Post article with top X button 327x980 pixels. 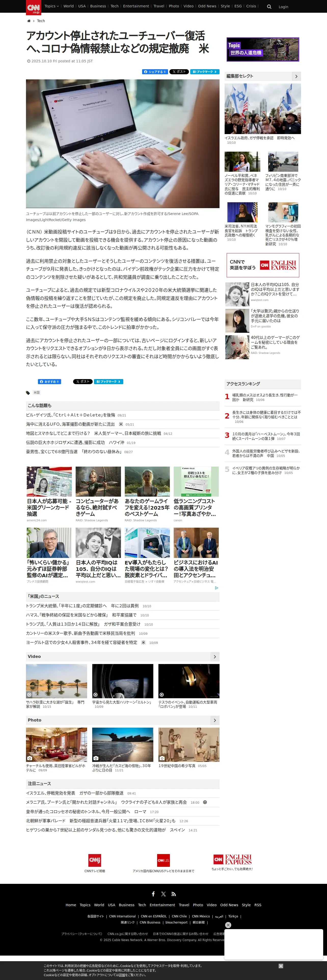pyautogui.click(x=179, y=71)
